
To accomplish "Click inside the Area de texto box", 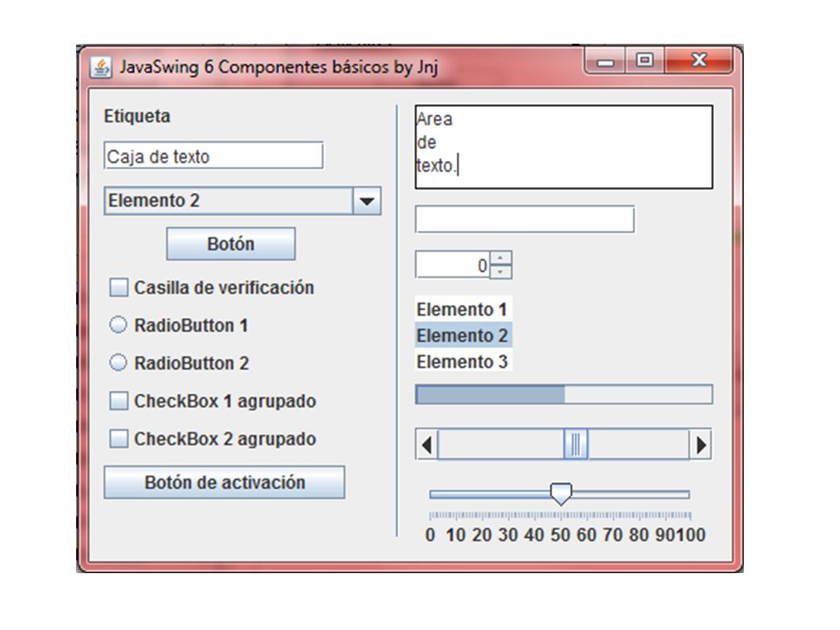I will (564, 147).
